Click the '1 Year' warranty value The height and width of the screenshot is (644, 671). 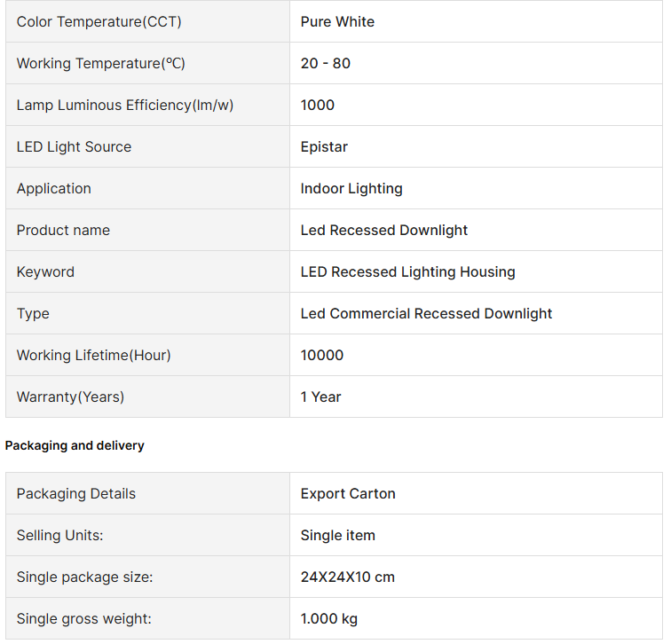[x=320, y=397]
